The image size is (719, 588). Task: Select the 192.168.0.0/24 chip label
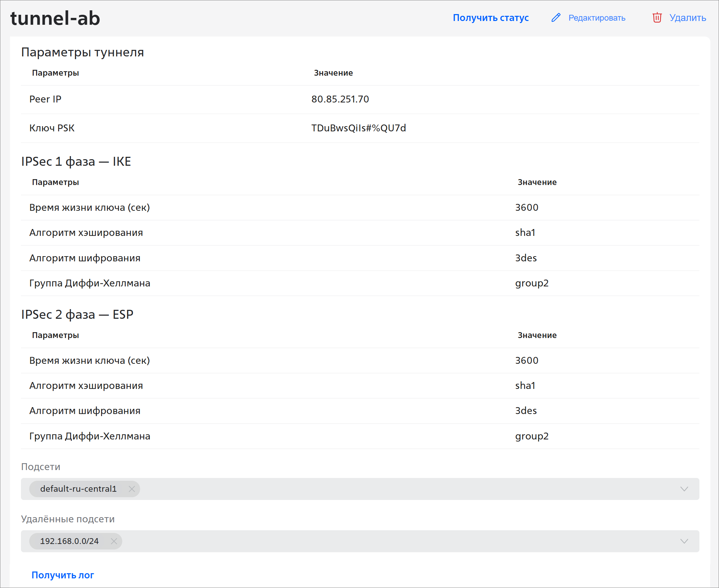pos(69,541)
